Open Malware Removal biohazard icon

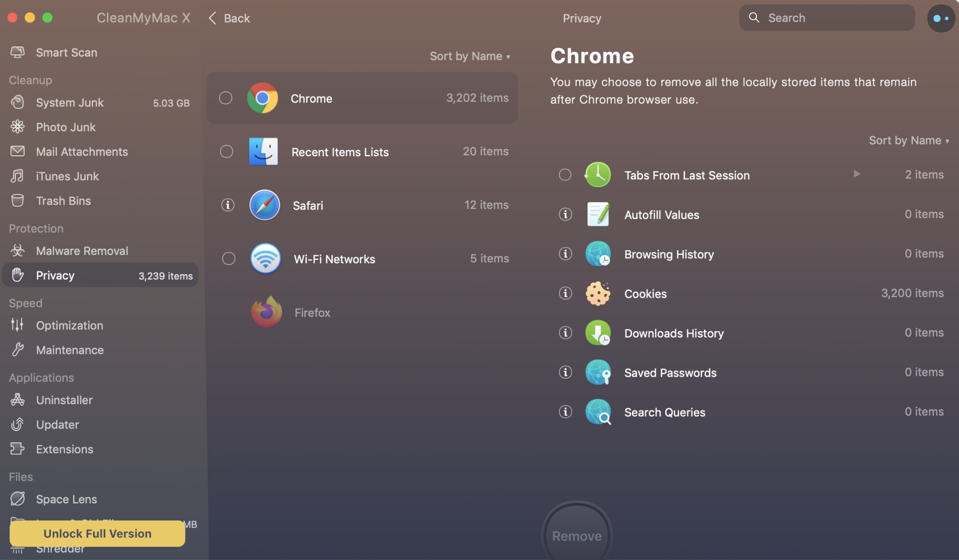tap(18, 250)
